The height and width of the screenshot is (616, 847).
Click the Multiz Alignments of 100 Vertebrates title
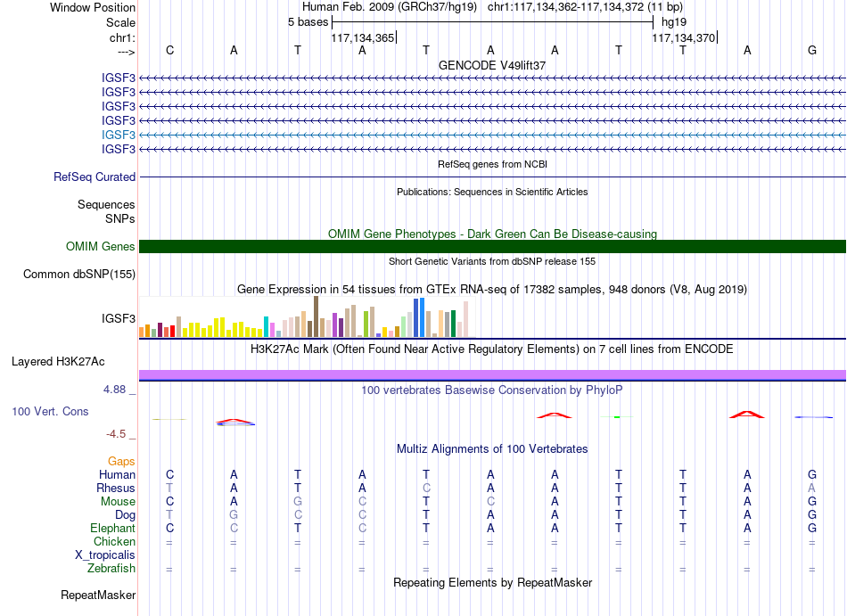click(x=492, y=449)
